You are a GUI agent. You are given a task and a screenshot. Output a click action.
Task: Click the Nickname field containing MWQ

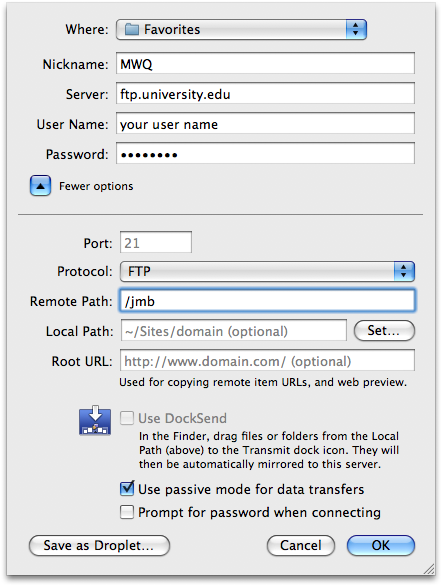click(x=265, y=63)
